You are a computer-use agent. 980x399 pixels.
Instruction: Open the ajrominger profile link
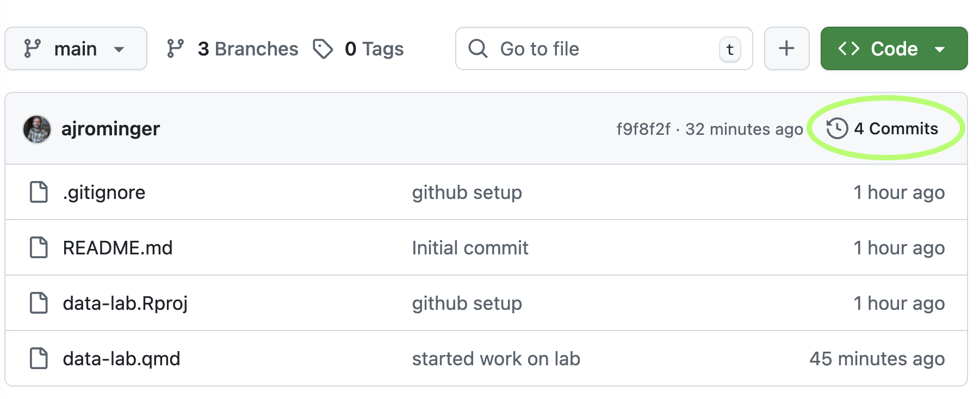coord(110,129)
